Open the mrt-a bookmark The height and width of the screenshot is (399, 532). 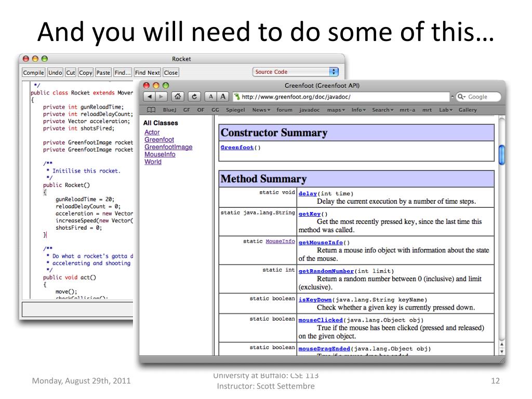[x=407, y=110]
